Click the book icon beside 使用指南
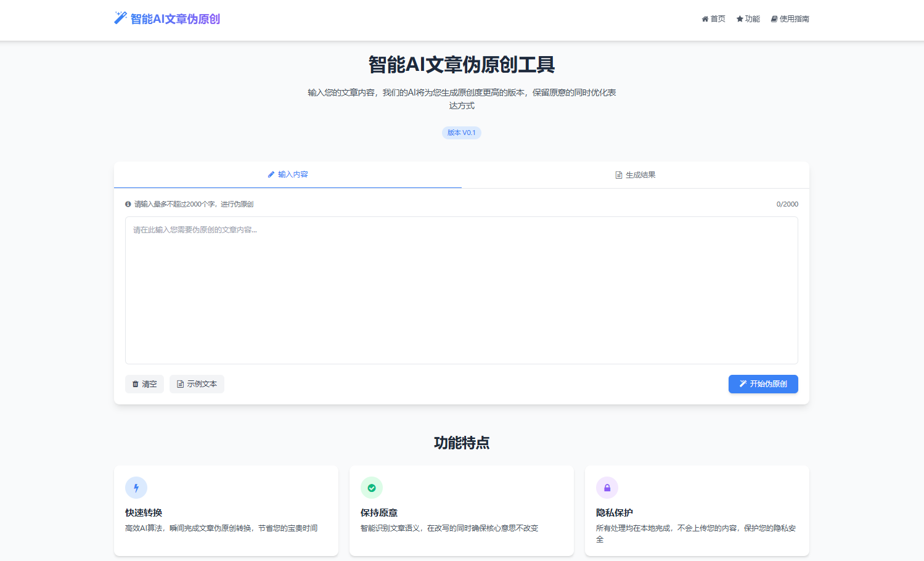 (x=774, y=18)
